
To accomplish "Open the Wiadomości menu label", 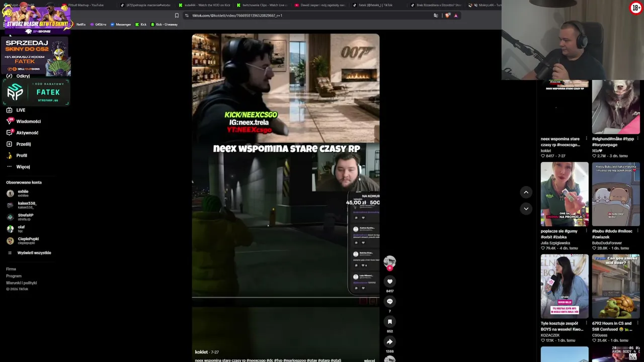I will [x=29, y=121].
